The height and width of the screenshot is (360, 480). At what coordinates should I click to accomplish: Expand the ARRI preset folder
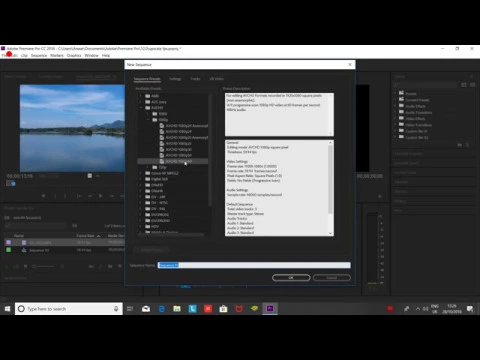click(x=141, y=96)
